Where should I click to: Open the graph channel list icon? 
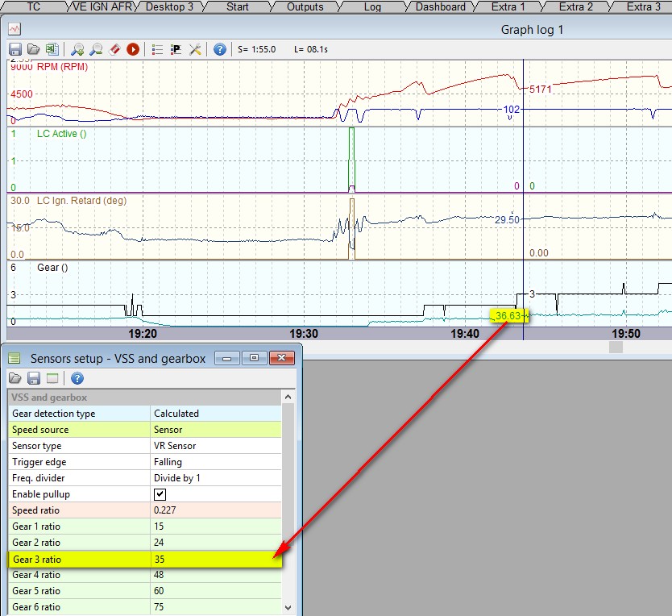[x=157, y=49]
